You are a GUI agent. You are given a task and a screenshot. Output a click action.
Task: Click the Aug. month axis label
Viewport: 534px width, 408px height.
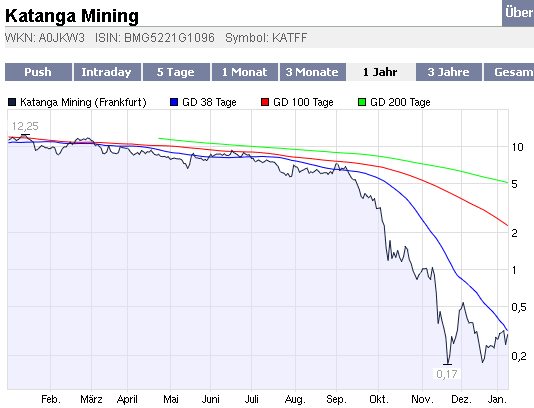tap(295, 399)
